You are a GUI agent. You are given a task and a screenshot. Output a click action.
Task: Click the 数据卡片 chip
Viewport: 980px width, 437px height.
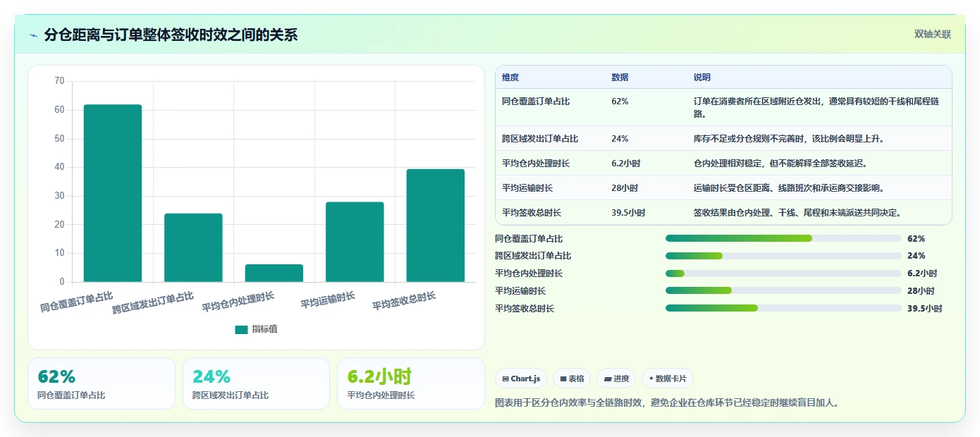(x=668, y=378)
